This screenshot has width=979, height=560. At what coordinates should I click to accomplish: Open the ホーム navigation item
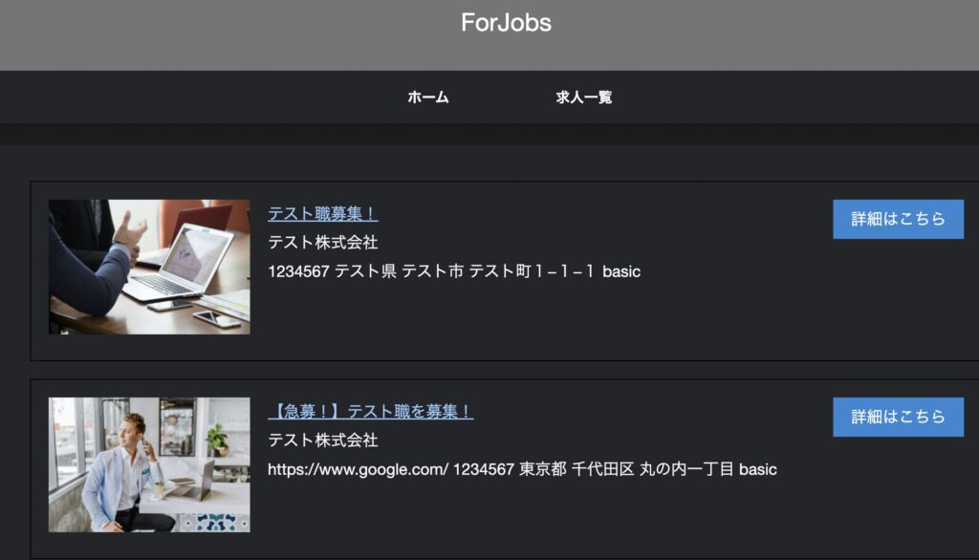click(427, 97)
